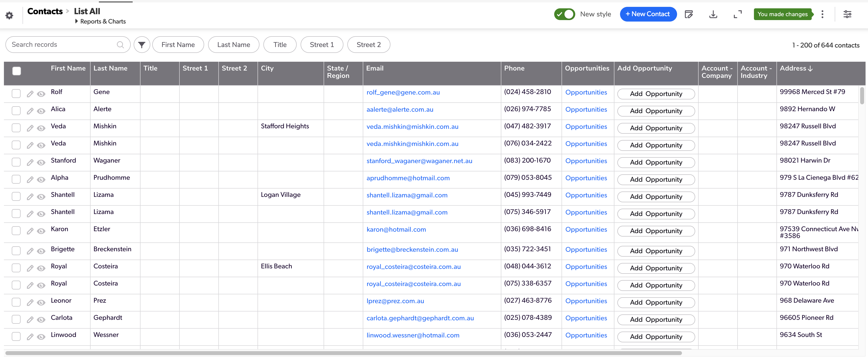View Rolf Gene record via eye icon
The height and width of the screenshot is (358, 868).
(41, 94)
